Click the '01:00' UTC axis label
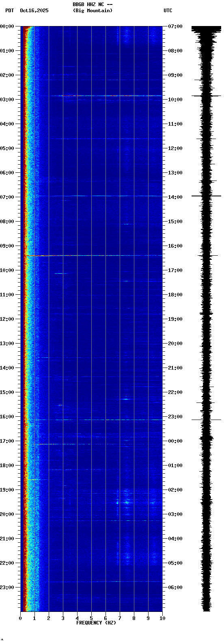 click(x=175, y=466)
